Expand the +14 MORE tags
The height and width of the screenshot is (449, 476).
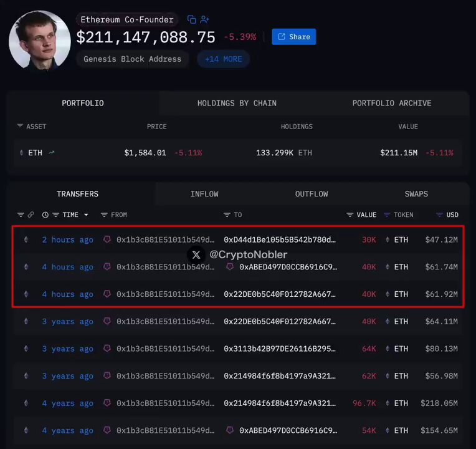224,59
